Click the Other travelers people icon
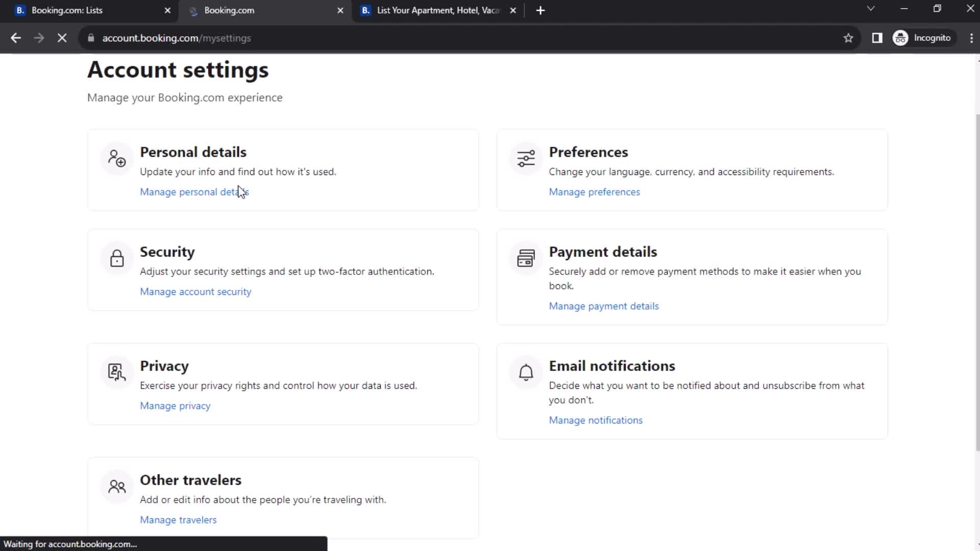This screenshot has height=551, width=980. pos(117,487)
